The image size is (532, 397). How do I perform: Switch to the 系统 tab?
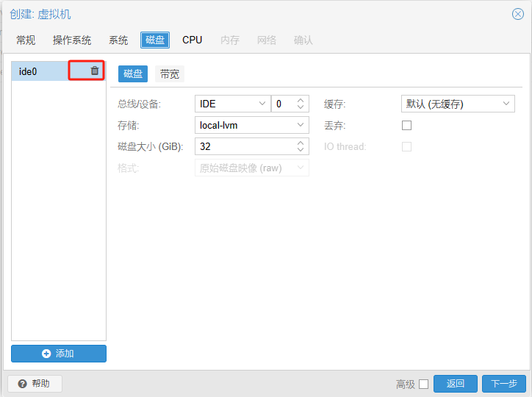pyautogui.click(x=118, y=40)
